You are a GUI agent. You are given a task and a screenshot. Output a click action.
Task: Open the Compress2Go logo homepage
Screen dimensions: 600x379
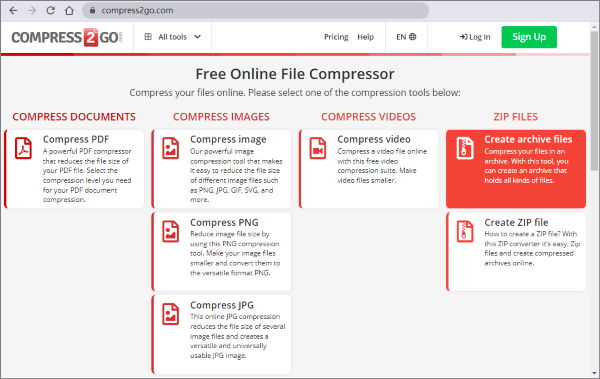[67, 37]
